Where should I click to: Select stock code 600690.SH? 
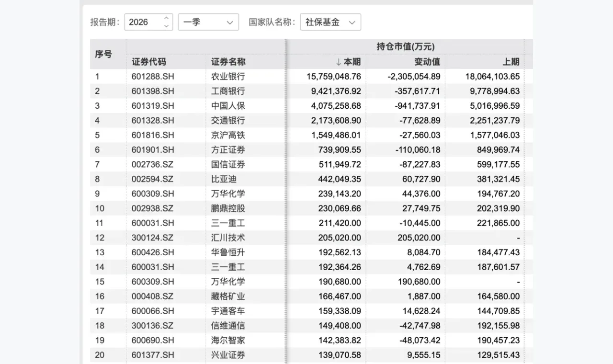point(153,341)
